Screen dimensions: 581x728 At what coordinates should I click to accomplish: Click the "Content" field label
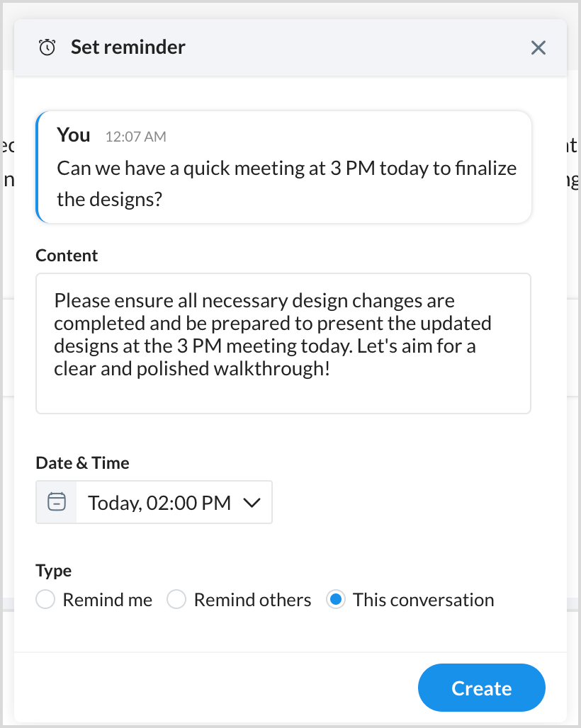(x=67, y=256)
